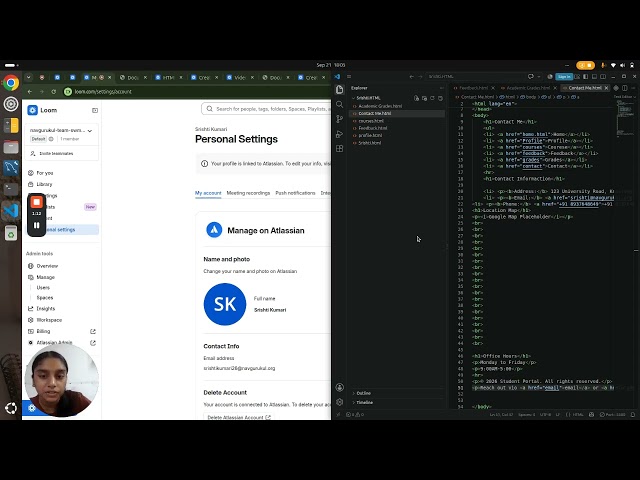
Task: Open VS Code from the Ubuntu dock
Action: (x=11, y=211)
